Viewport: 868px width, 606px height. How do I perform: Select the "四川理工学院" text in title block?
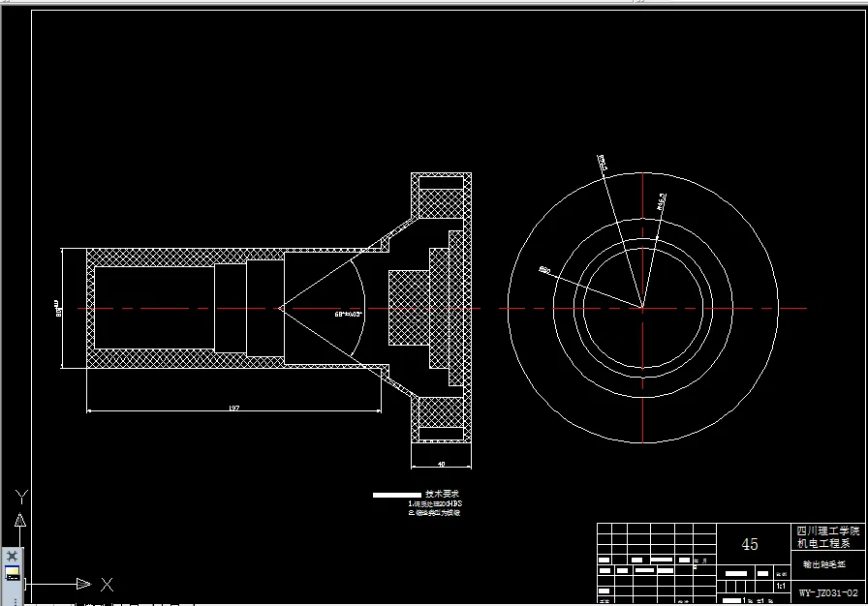click(828, 531)
